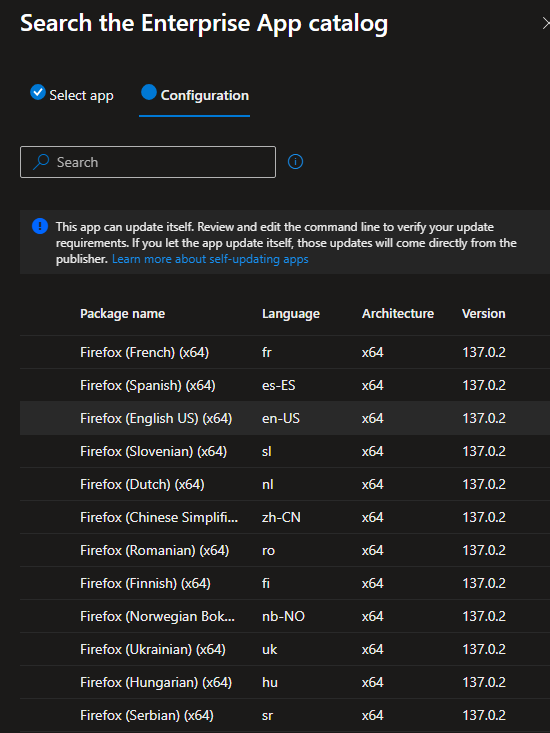Sort by Version column header
The height and width of the screenshot is (733, 550).
484,314
